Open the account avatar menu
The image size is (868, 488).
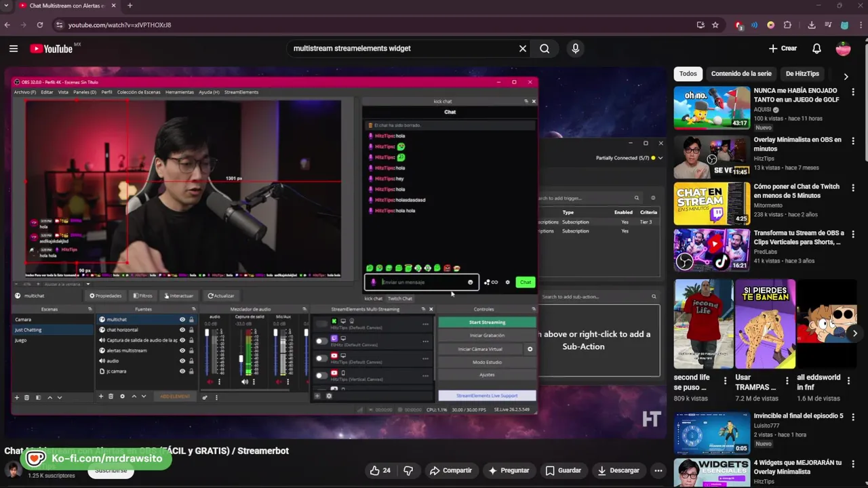click(x=843, y=49)
